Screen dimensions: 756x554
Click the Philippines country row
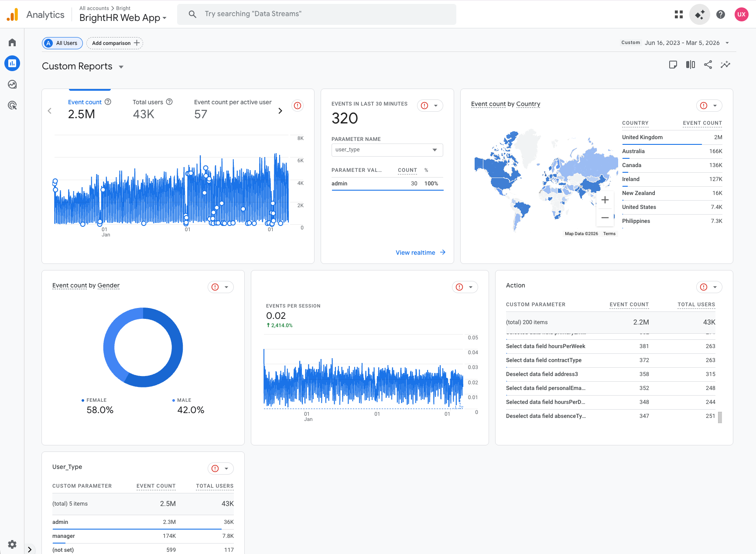[x=672, y=221]
